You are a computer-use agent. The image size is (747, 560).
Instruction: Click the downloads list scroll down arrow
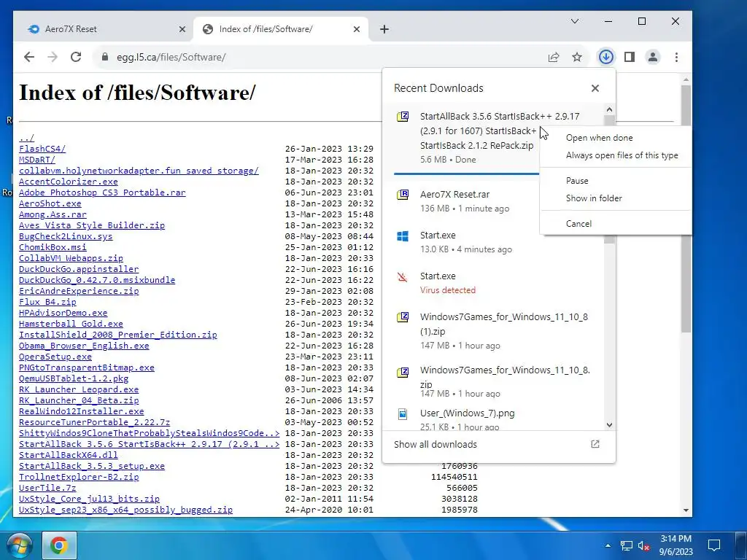(609, 425)
